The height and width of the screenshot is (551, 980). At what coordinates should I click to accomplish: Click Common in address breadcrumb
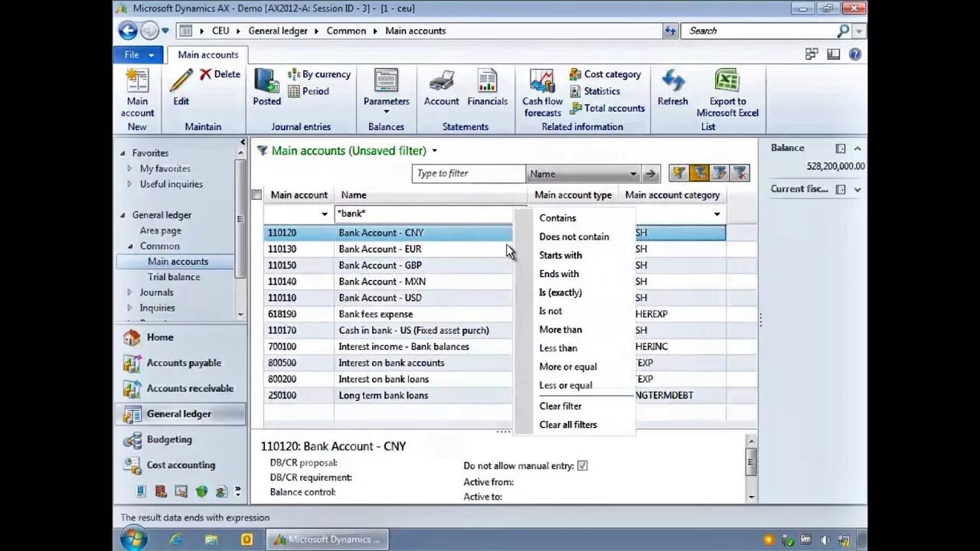click(x=346, y=31)
